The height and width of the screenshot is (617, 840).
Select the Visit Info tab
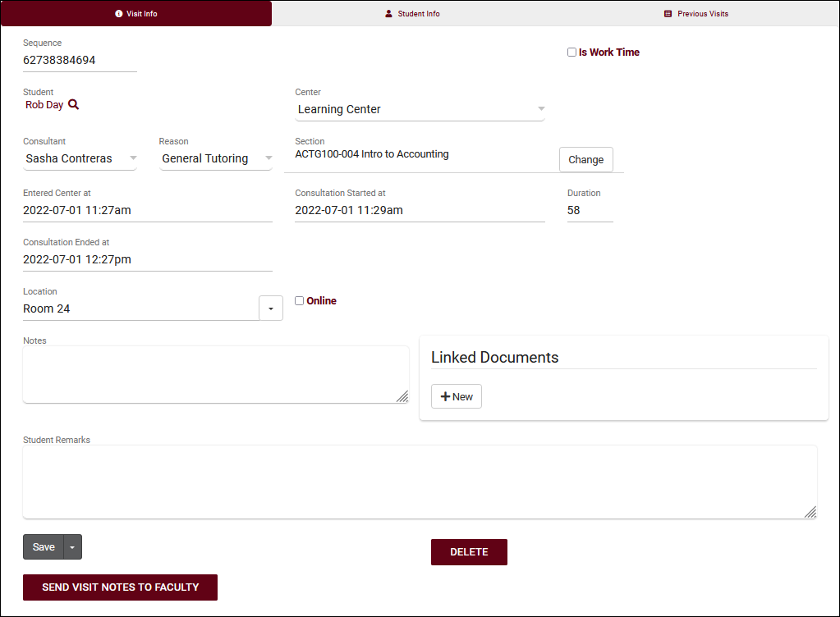tap(135, 14)
